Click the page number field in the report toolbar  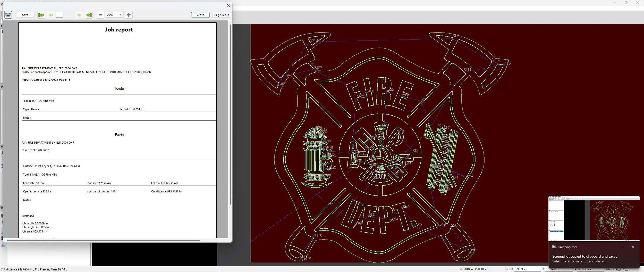[x=60, y=15]
